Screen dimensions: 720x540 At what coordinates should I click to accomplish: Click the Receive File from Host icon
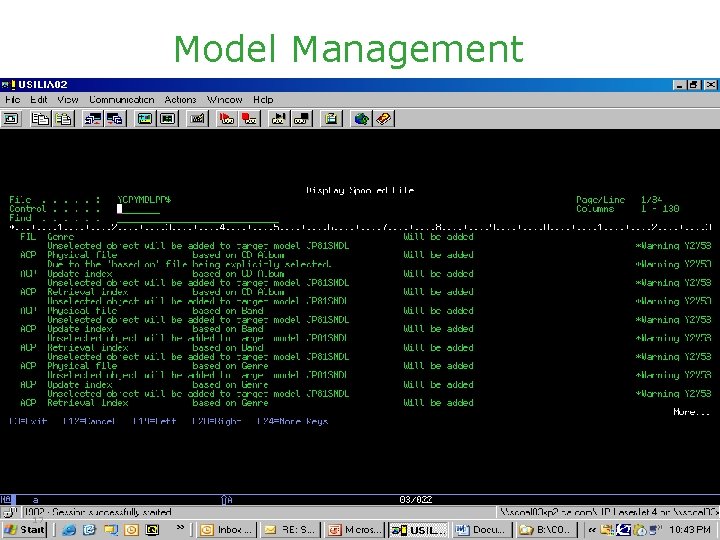click(115, 119)
